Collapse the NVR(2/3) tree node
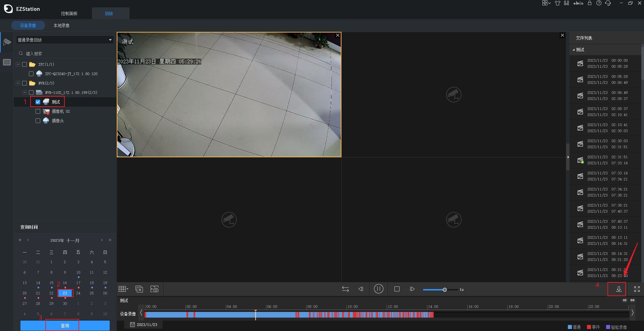 [x=18, y=83]
